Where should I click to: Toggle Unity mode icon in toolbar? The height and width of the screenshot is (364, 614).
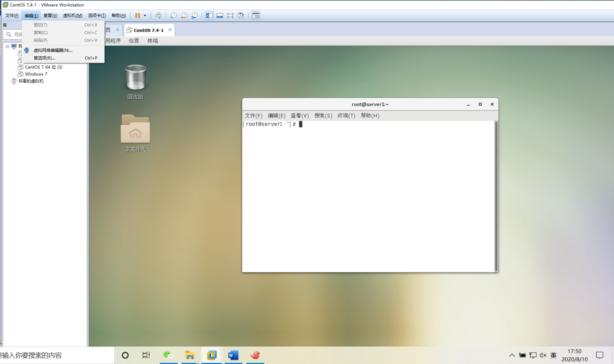coord(241,16)
